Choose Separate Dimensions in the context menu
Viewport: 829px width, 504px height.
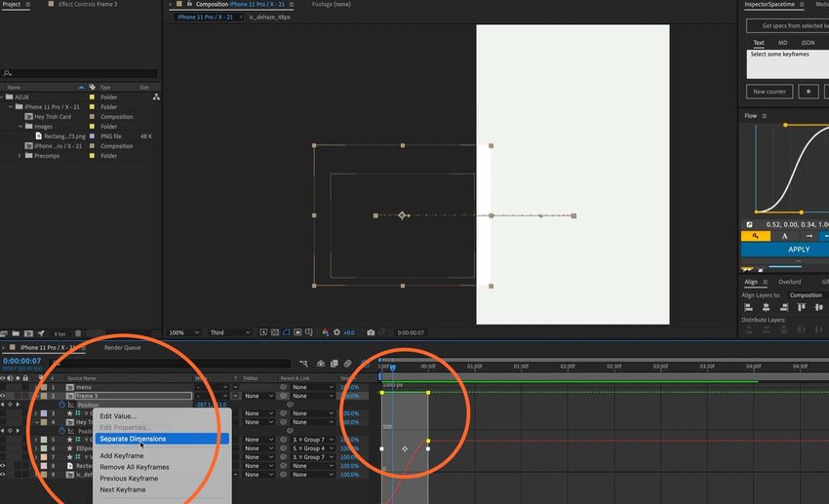pyautogui.click(x=162, y=439)
